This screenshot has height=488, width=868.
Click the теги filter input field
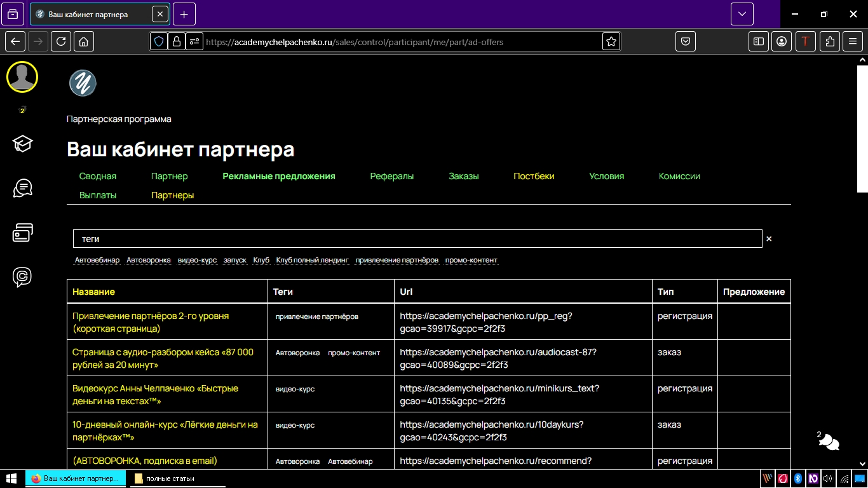tap(417, 239)
